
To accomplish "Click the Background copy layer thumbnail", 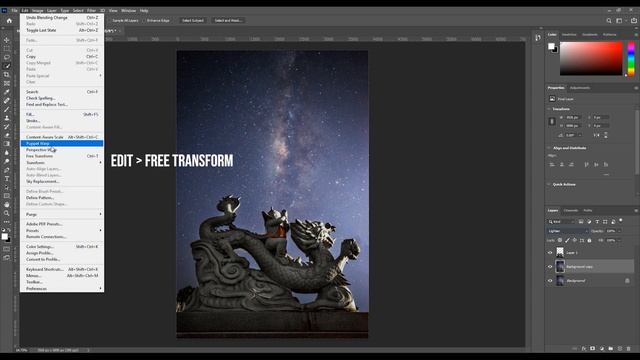I will [x=560, y=267].
